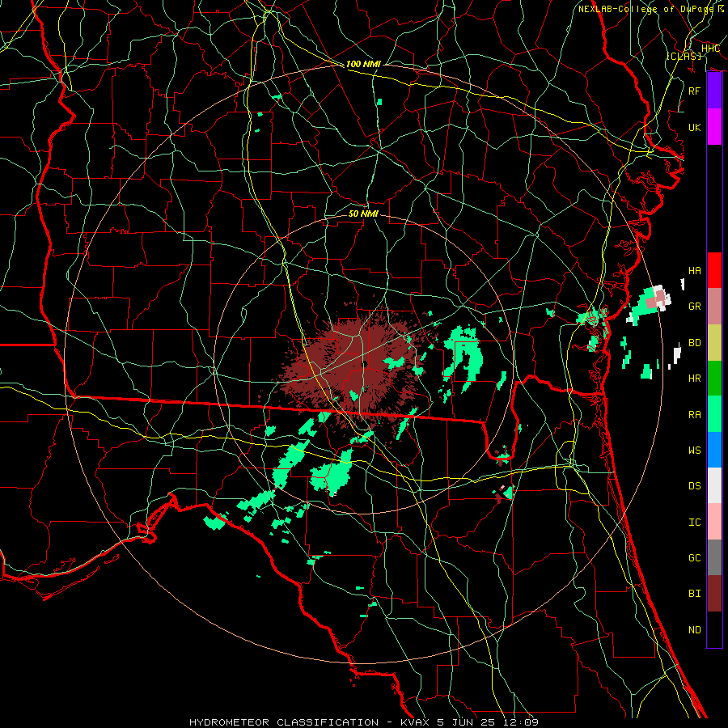Click the RA legend label
728x728 pixels.
695,414
